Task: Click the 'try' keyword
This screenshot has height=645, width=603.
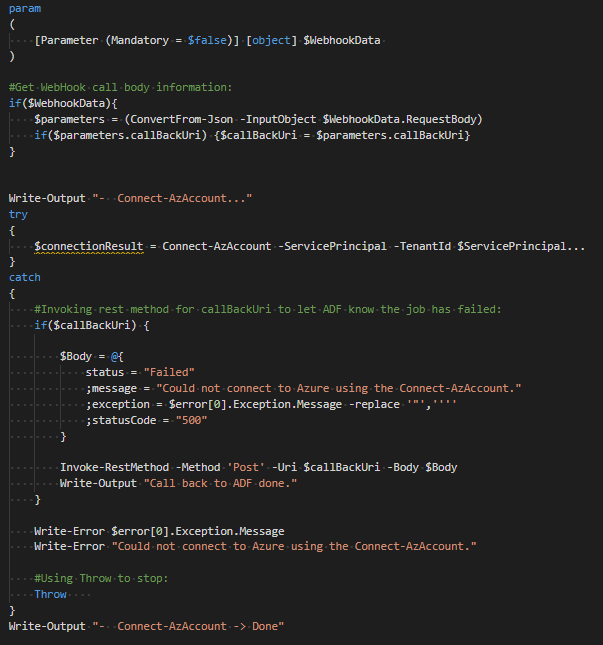Action: pyautogui.click(x=18, y=214)
